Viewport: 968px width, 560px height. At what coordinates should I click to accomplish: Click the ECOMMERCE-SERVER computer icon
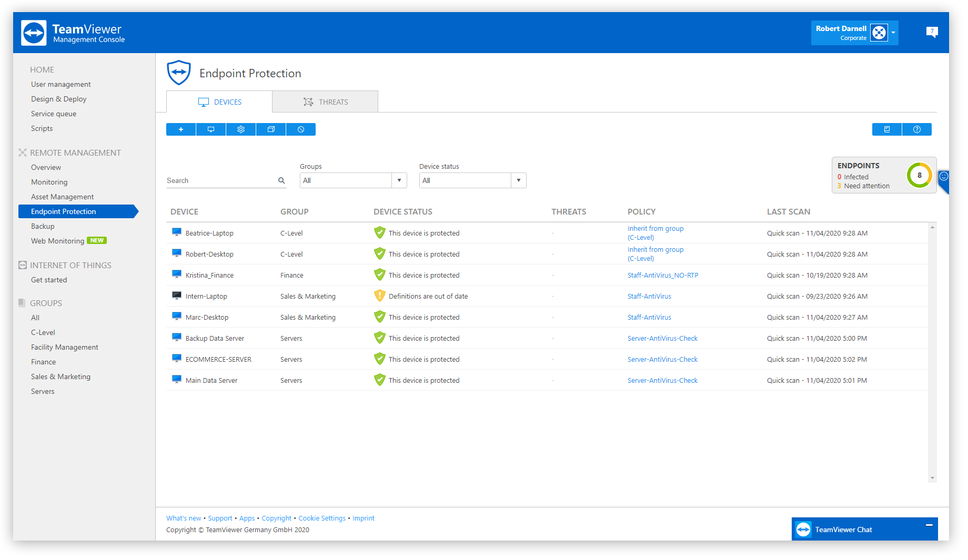[177, 358]
